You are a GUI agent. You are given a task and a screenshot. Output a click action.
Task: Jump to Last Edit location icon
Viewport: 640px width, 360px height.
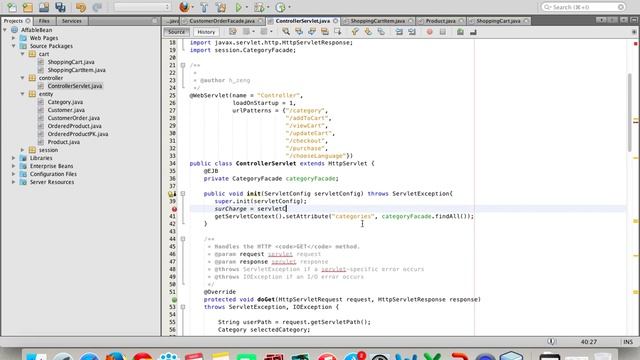click(x=233, y=32)
